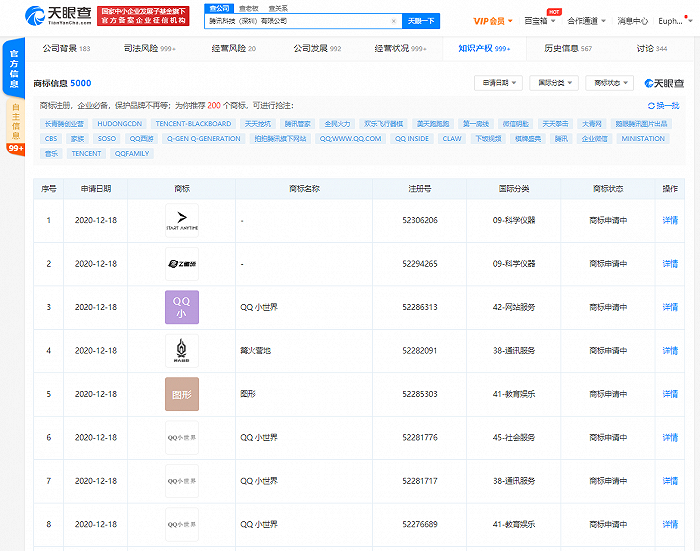700x551 pixels.
Task: Expand the 商标状态 filter dropdown
Action: pyautogui.click(x=609, y=83)
